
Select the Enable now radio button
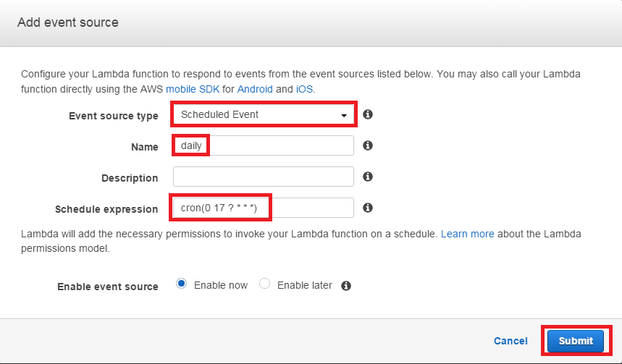(x=181, y=284)
